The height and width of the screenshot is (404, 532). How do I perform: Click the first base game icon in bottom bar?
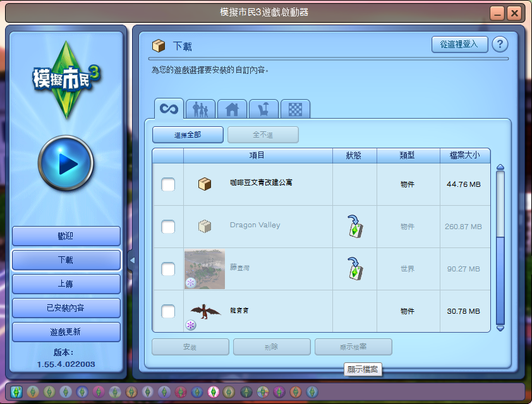[16, 391]
